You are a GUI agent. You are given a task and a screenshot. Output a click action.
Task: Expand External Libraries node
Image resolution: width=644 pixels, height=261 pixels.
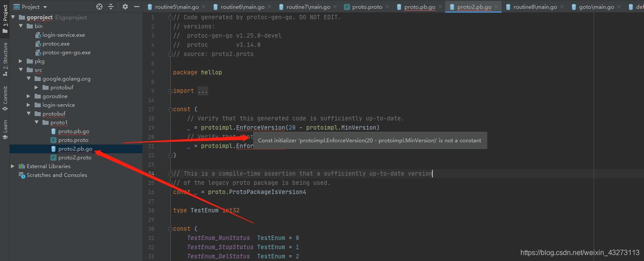(13, 166)
